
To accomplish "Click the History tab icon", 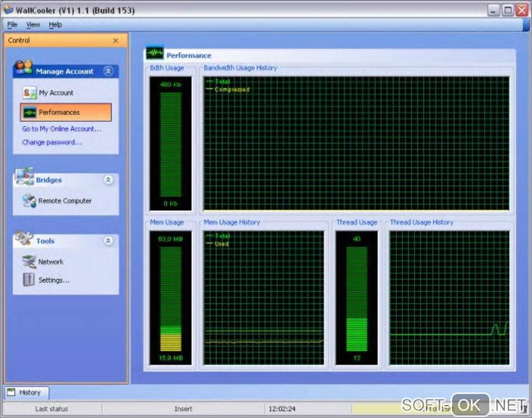I will (x=11, y=392).
